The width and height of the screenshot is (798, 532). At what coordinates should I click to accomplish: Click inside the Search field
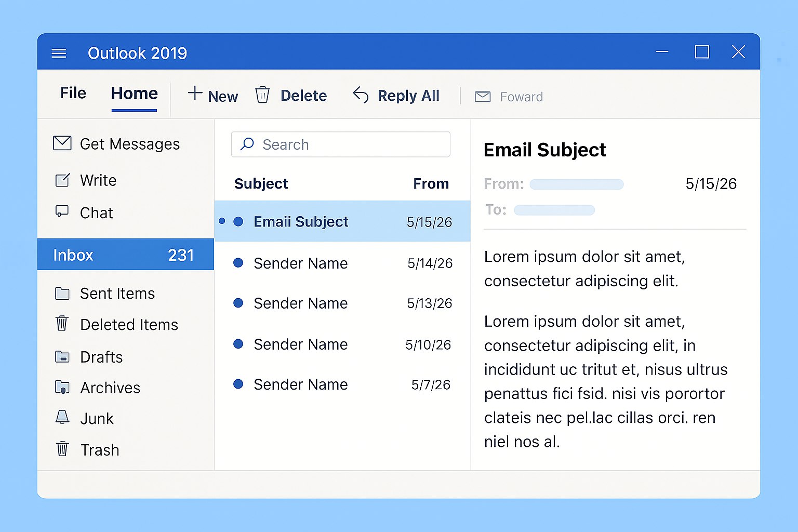click(340, 144)
